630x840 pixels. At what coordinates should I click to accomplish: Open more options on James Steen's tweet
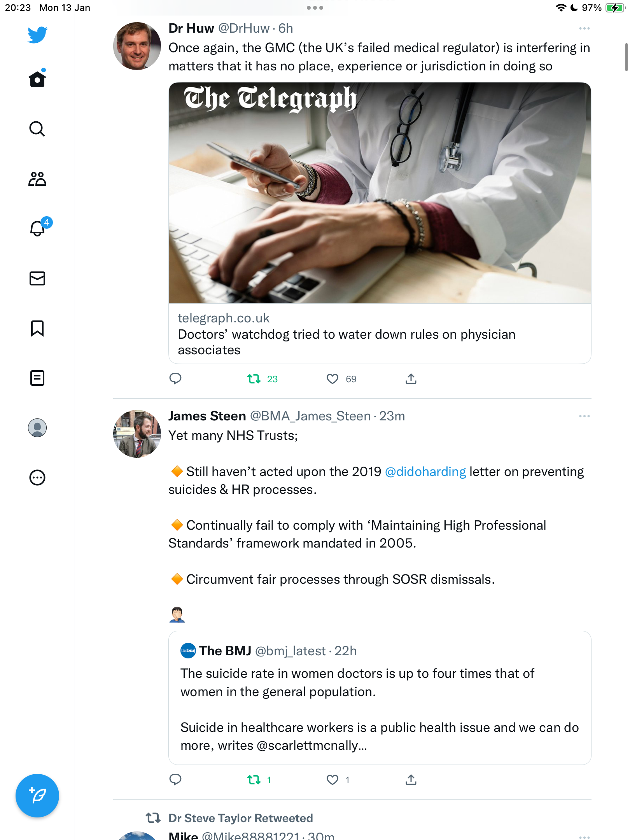(x=584, y=416)
